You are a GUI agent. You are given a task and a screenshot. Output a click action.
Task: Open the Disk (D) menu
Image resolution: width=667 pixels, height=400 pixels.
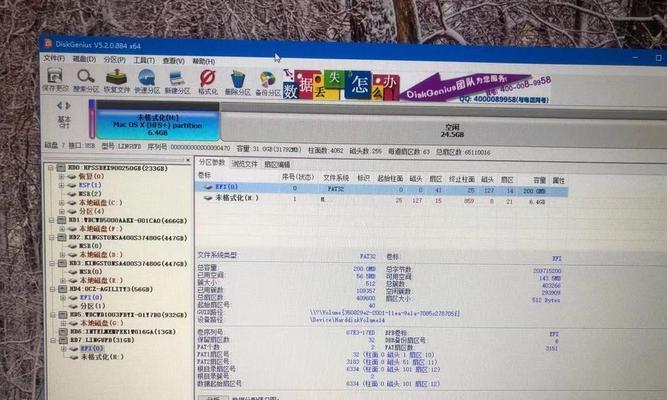pyautogui.click(x=84, y=59)
